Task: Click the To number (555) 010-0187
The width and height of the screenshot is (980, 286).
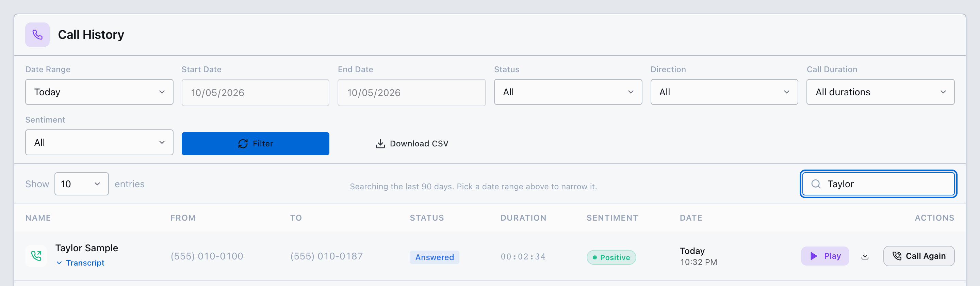Action: pyautogui.click(x=326, y=256)
